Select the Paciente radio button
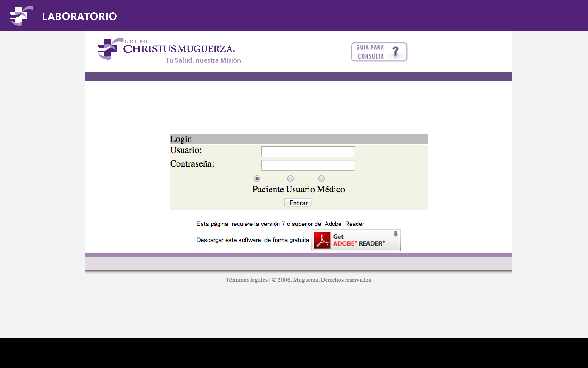The image size is (588, 368). coord(257,179)
